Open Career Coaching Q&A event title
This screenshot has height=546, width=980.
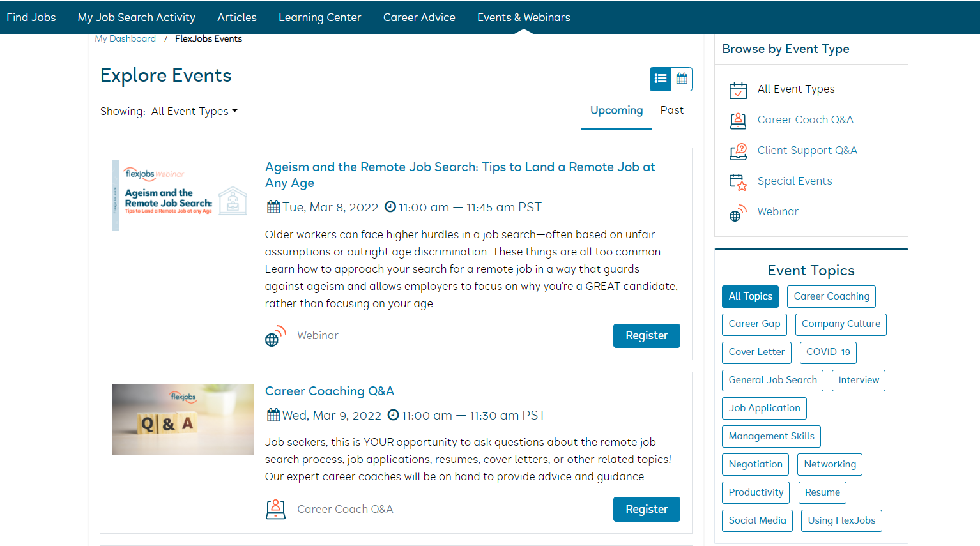(330, 391)
